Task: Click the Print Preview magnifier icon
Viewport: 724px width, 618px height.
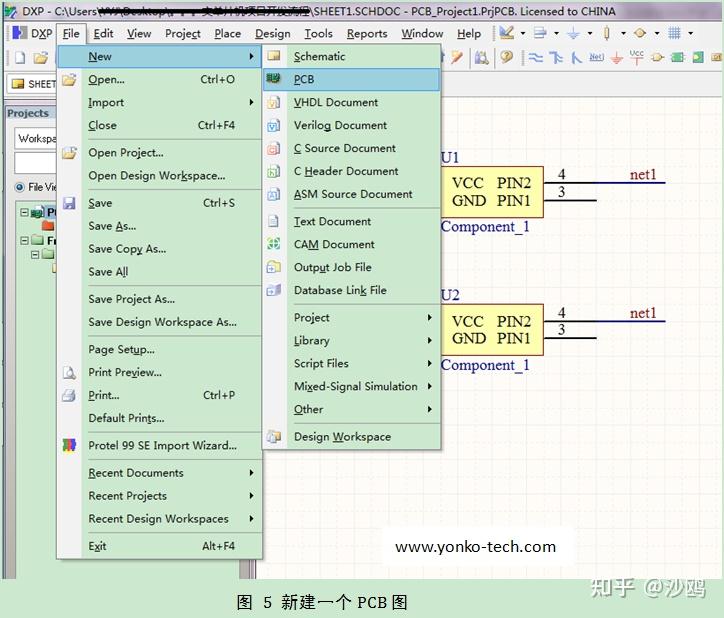Action: pos(69,372)
